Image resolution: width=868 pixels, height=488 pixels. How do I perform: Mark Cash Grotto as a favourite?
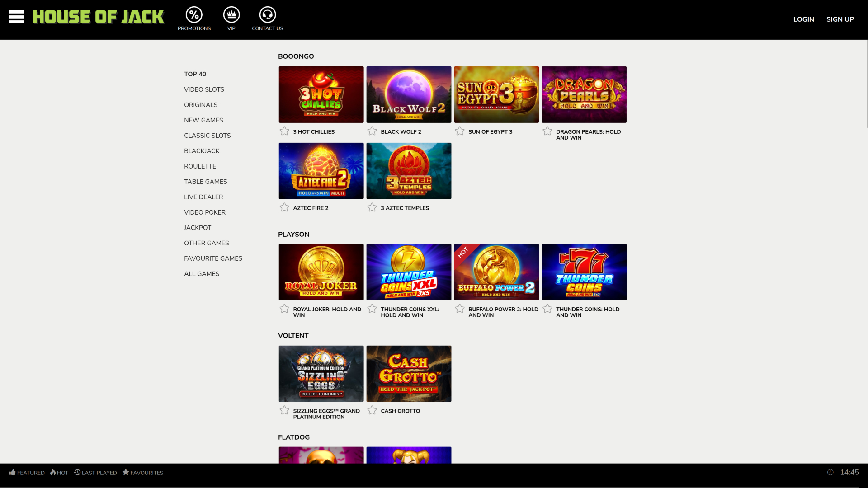coord(372,410)
